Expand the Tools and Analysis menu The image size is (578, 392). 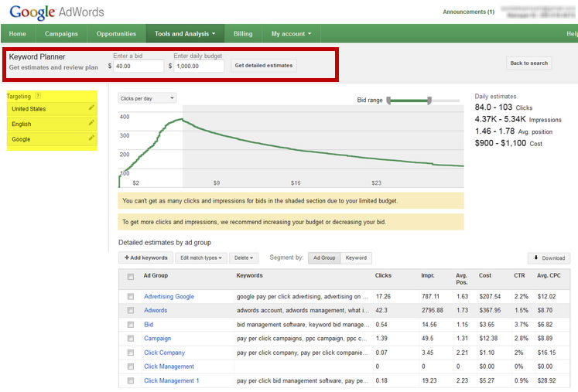coord(185,33)
